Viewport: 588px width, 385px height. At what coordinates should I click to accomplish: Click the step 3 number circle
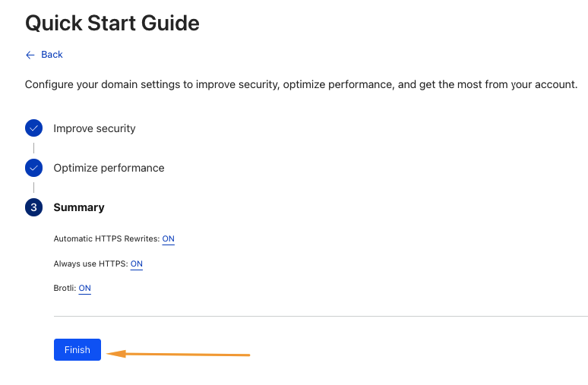(33, 207)
